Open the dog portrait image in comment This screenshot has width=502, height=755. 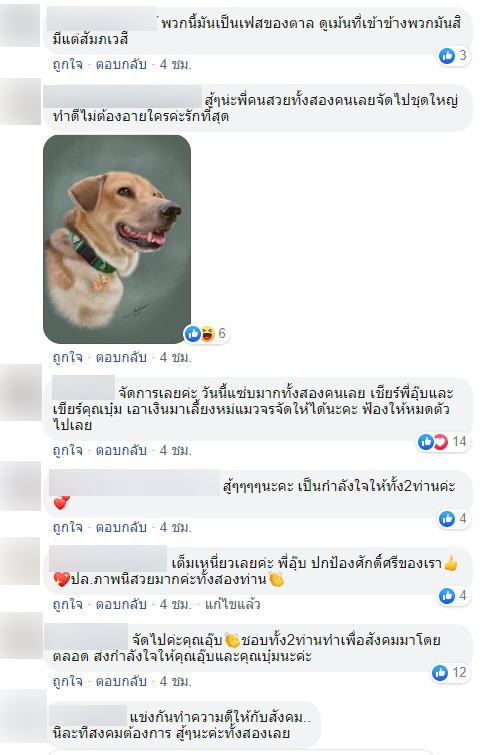click(x=117, y=239)
